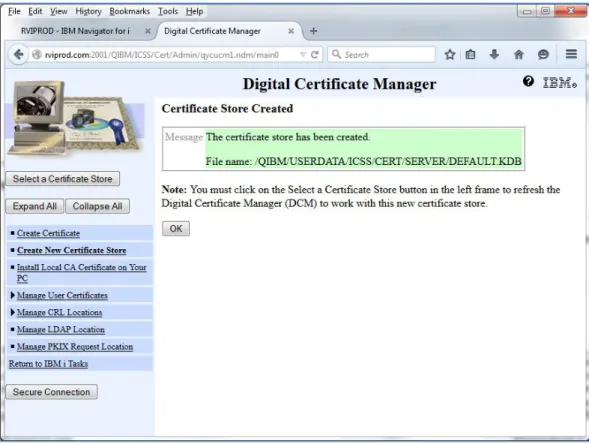Expand the Manage CRL Locations triangle
This screenshot has height=444, width=589.
(12, 312)
